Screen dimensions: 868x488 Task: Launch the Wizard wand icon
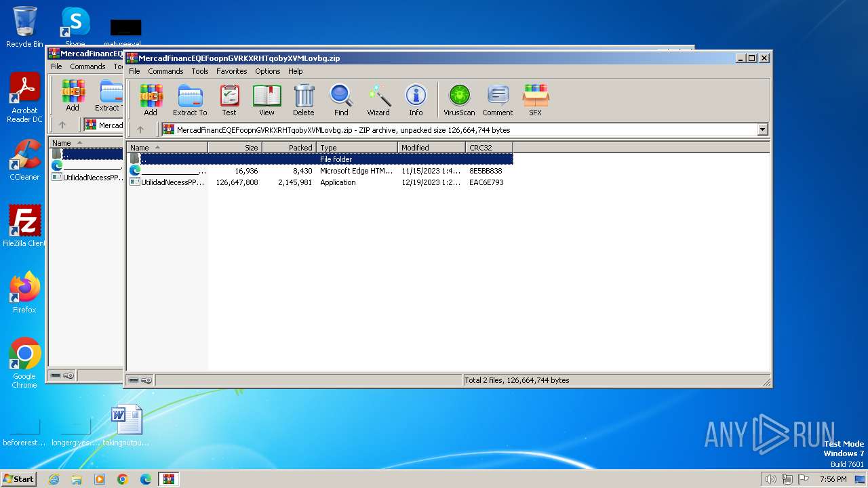pos(378,100)
